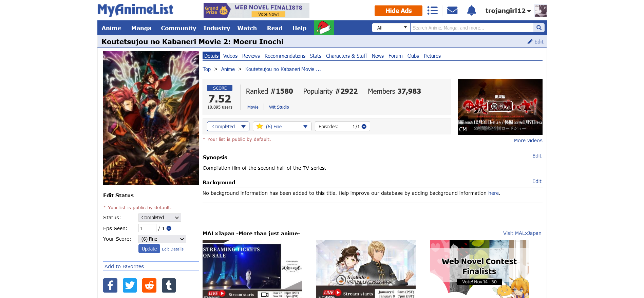The width and height of the screenshot is (644, 298).
Task: Share the page on Tumblr
Action: point(169,285)
